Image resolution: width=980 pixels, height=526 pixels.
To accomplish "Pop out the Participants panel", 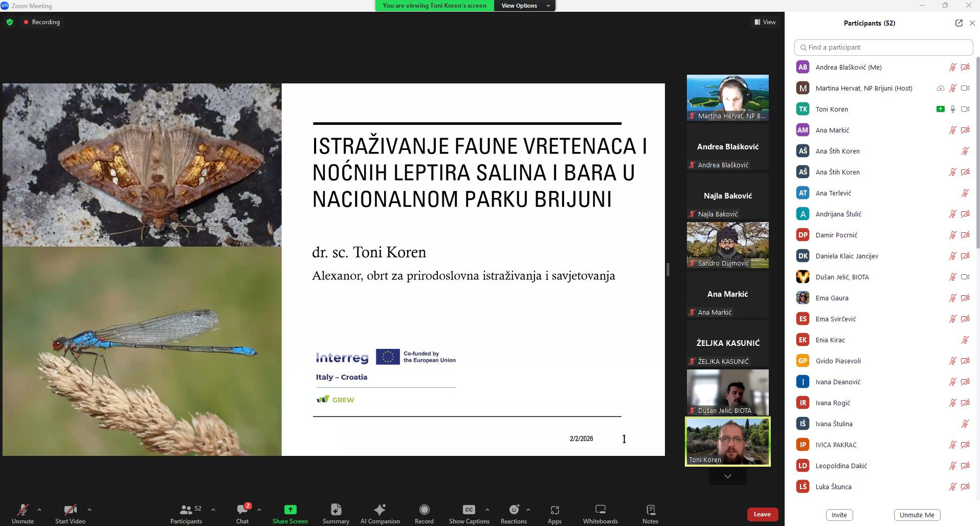I will click(959, 23).
